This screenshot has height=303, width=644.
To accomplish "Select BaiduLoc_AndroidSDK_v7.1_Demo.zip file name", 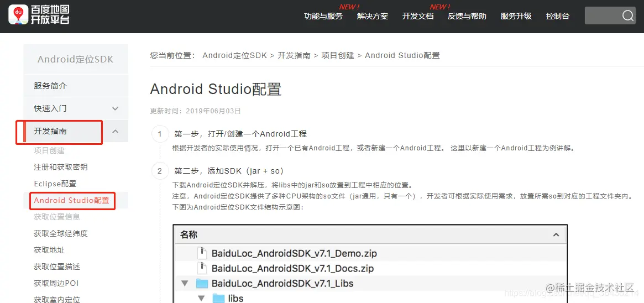I will point(294,254).
